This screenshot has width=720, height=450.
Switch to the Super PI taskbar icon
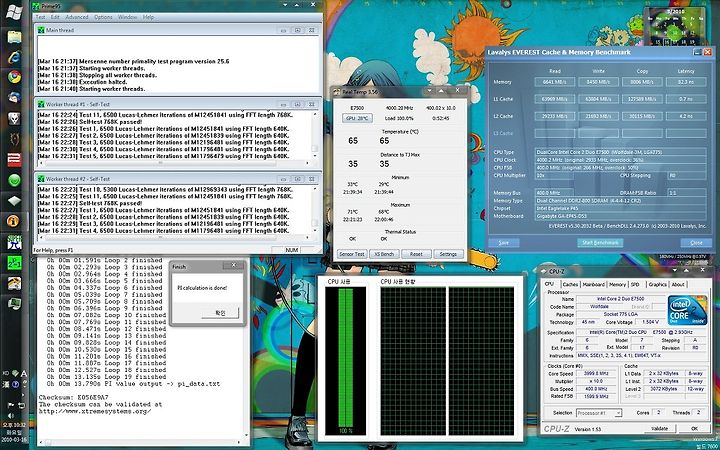click(x=14, y=242)
